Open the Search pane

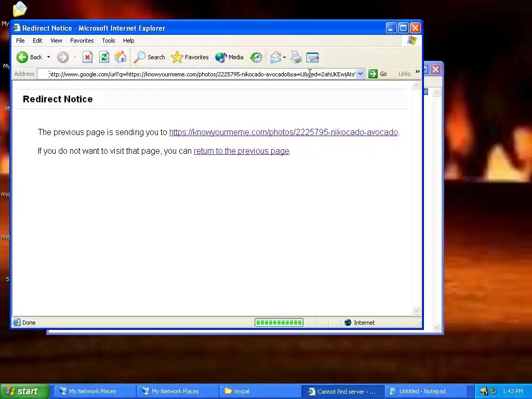(149, 57)
